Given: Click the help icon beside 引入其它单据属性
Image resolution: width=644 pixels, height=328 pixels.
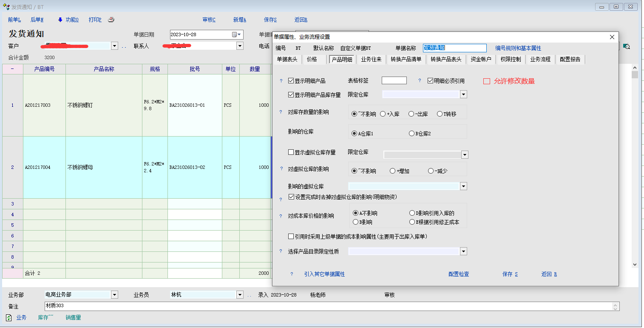Looking at the screenshot, I should [292, 274].
